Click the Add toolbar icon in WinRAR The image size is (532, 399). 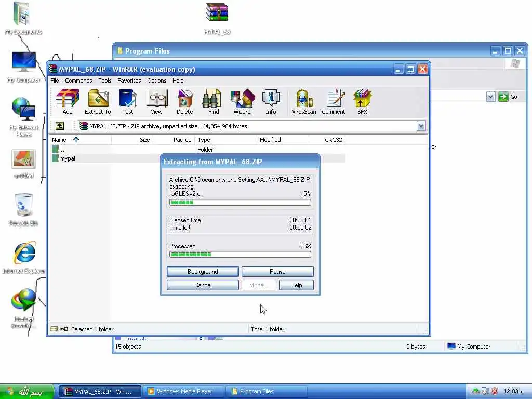pyautogui.click(x=68, y=101)
